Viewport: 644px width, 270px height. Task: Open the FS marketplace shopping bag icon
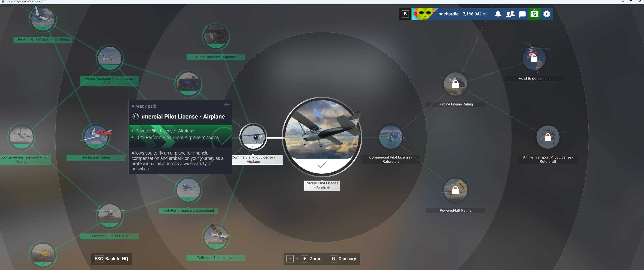[534, 14]
